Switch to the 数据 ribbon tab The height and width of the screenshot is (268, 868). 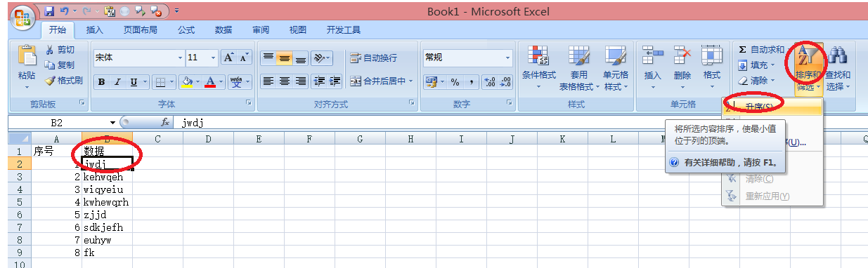click(224, 30)
